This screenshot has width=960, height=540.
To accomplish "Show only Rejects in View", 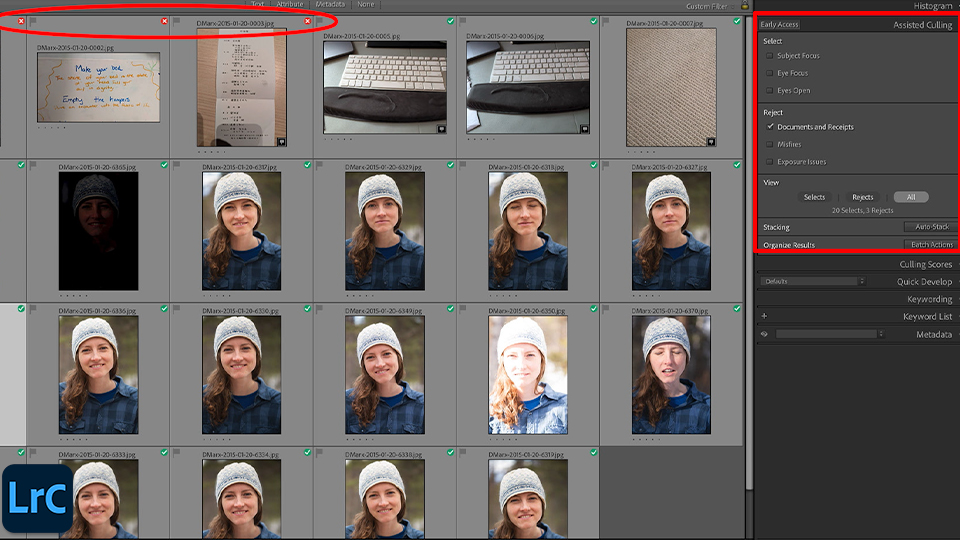I will tap(863, 197).
